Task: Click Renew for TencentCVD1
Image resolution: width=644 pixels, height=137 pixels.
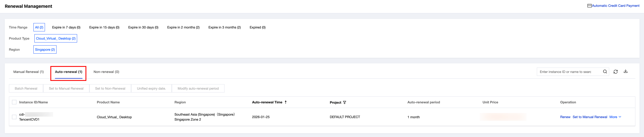Action: (x=565, y=117)
